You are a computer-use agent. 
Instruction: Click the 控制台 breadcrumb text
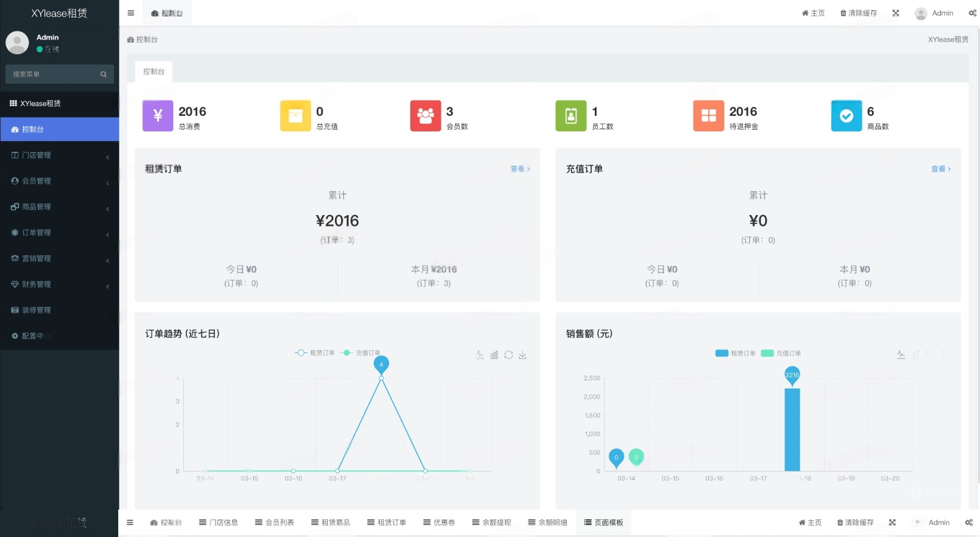(x=147, y=39)
